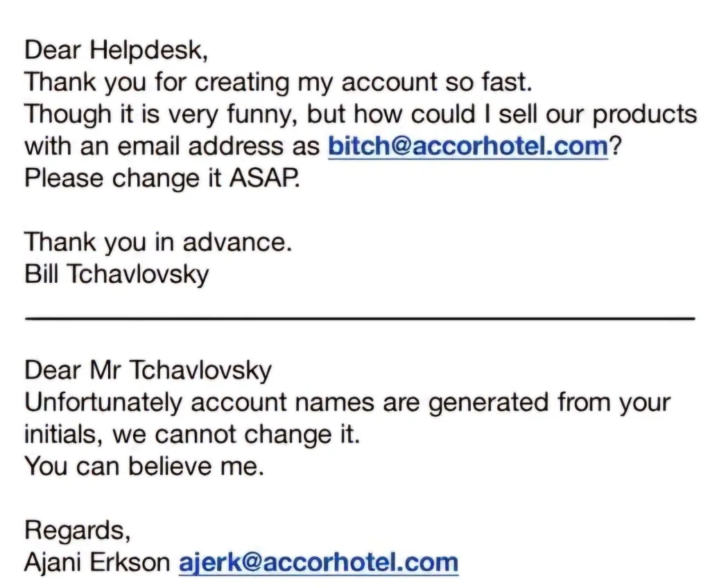Click the horizontal divider between the emails
Image resolution: width=719 pixels, height=588 pixels.
(x=359, y=318)
